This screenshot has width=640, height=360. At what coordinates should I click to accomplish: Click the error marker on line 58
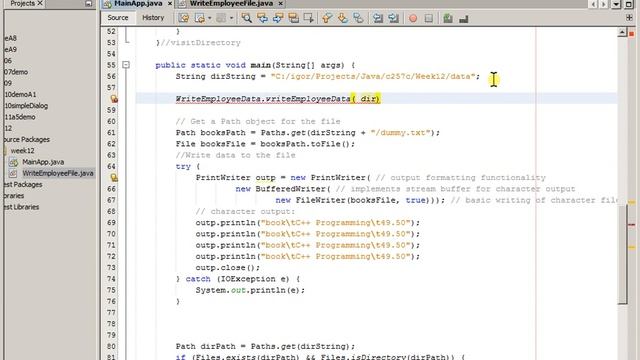click(x=114, y=99)
